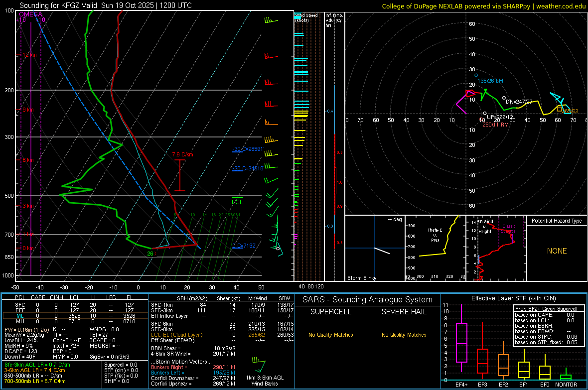Click the 'Supercell = 0.0' composite value
588x390 pixels.
click(121, 365)
